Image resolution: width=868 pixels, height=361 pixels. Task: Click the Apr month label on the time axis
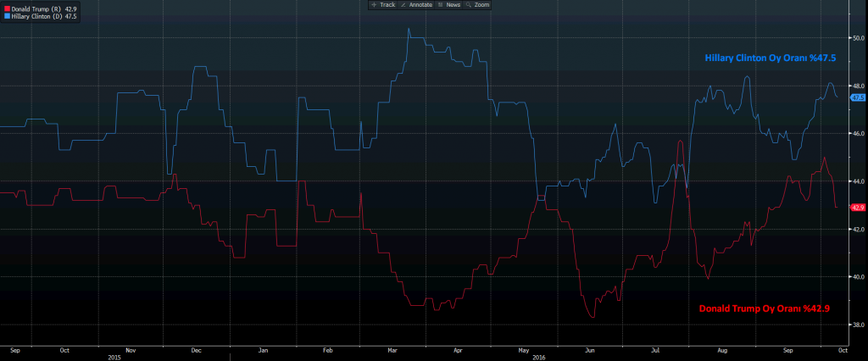point(458,351)
